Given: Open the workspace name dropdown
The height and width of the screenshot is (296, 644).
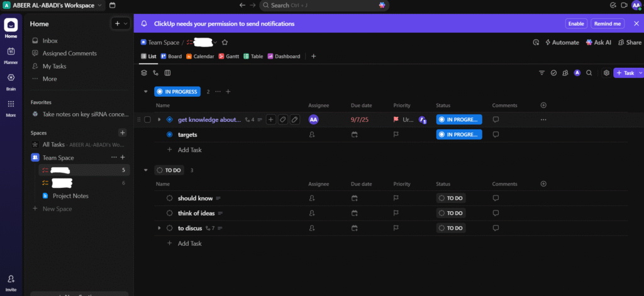Looking at the screenshot, I should [x=100, y=5].
